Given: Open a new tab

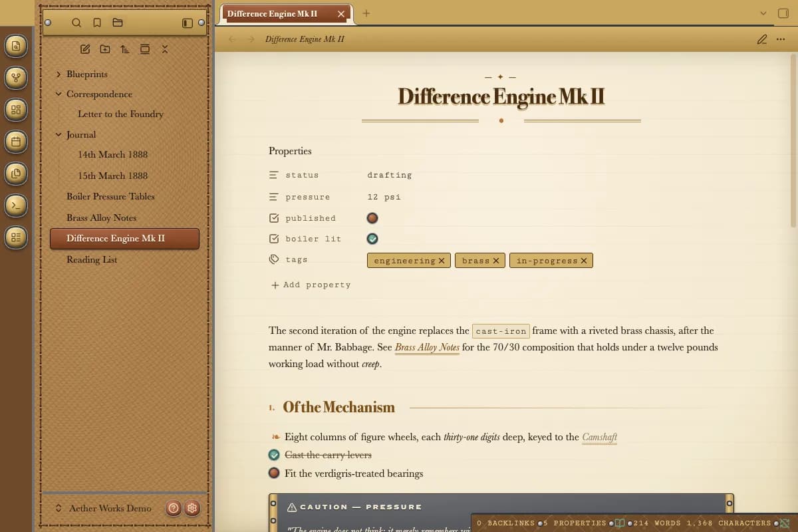Looking at the screenshot, I should pyautogui.click(x=366, y=13).
